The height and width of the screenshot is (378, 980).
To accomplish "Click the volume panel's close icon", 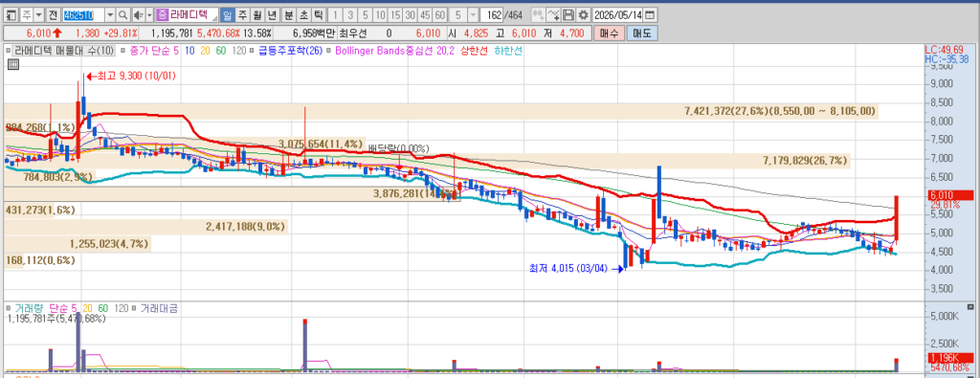I will [969, 307].
